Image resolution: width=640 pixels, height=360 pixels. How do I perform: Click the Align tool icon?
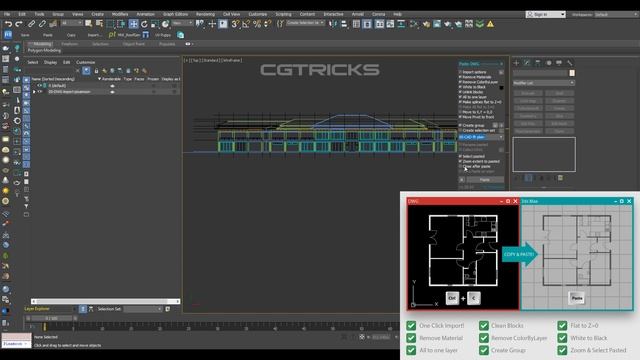click(344, 24)
